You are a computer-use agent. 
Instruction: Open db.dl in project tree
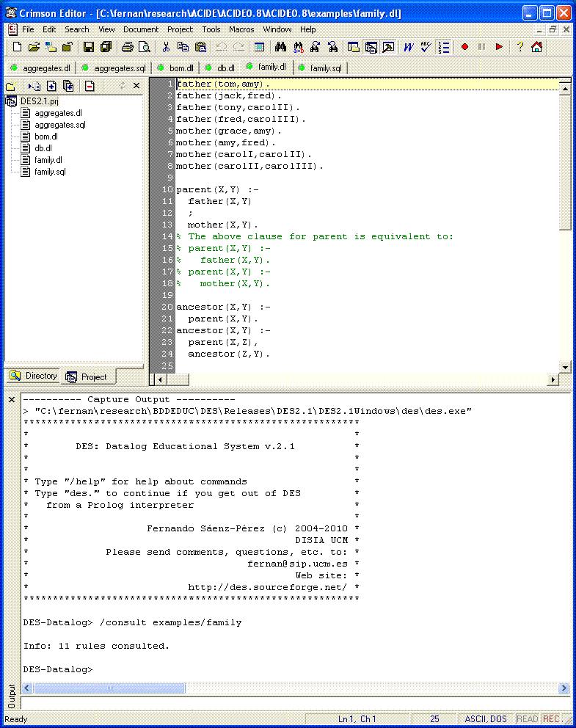[x=43, y=148]
